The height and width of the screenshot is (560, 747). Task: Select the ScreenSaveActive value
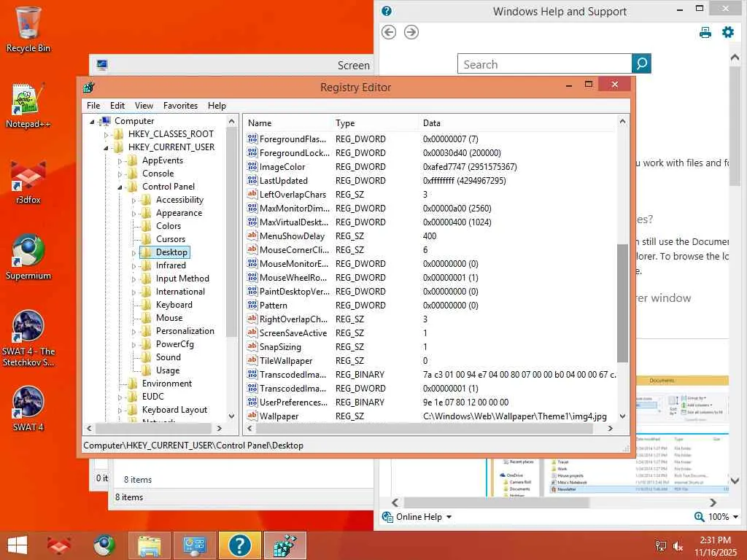(x=293, y=333)
